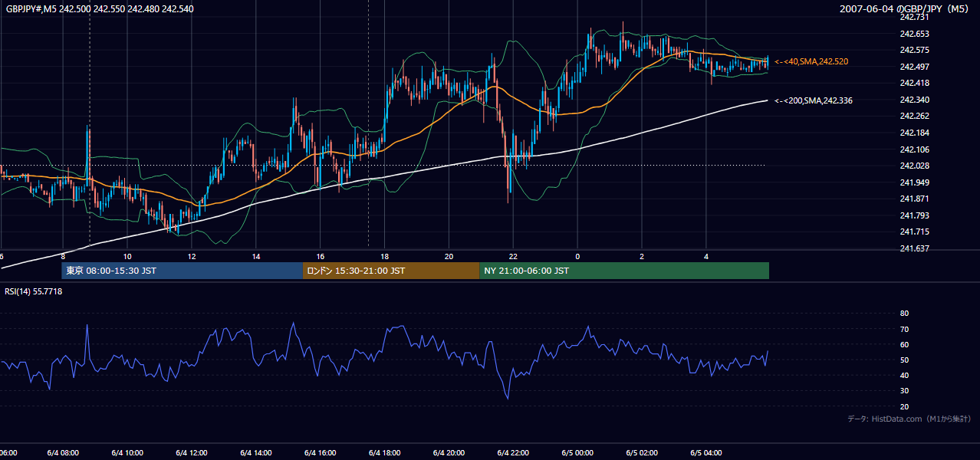
Task: Click the 6/4 14:00 bottom time label
Action: point(256,453)
